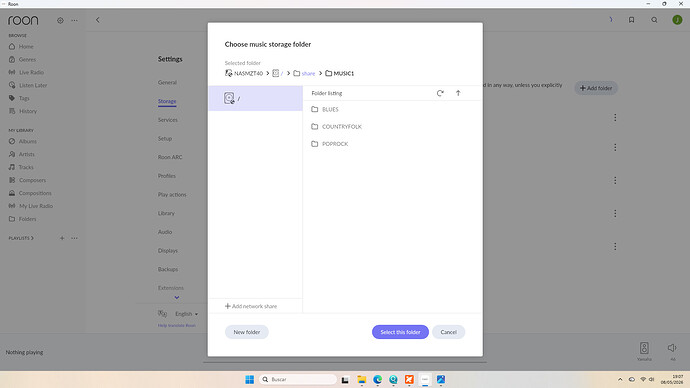Cancel the folder chooser dialog

pos(448,332)
